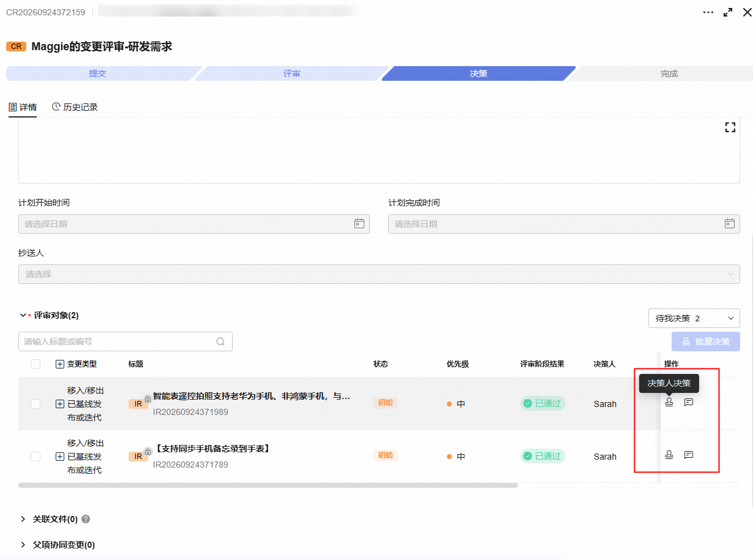Tick checkbox for IR20260924371789 row

point(36,457)
